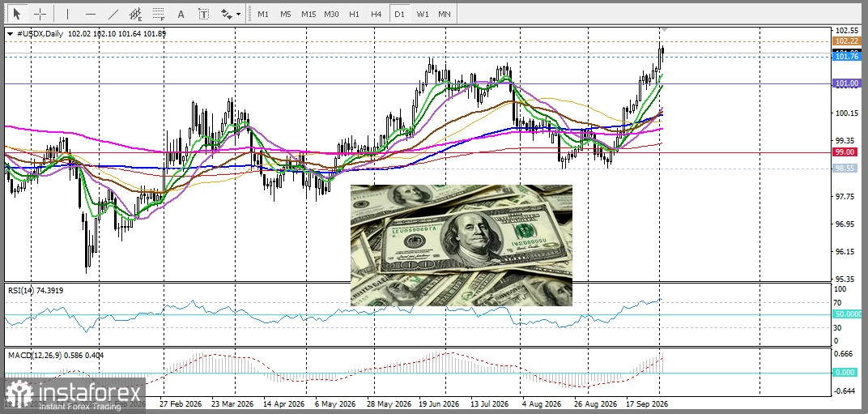
Task: Click the chart shift marker triangle
Action: point(665,28)
